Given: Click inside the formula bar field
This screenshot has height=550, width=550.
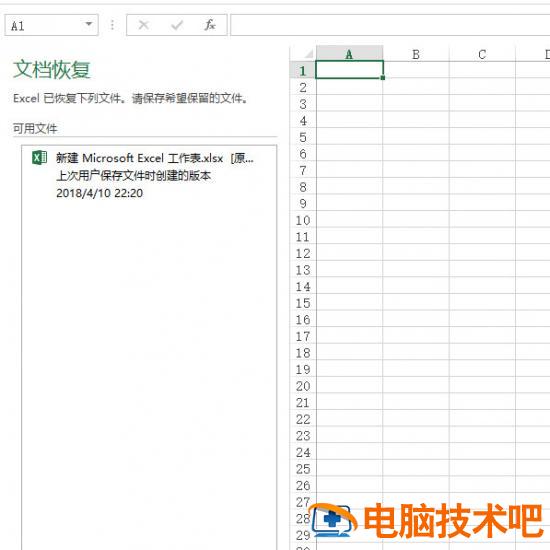Looking at the screenshot, I should [x=390, y=25].
